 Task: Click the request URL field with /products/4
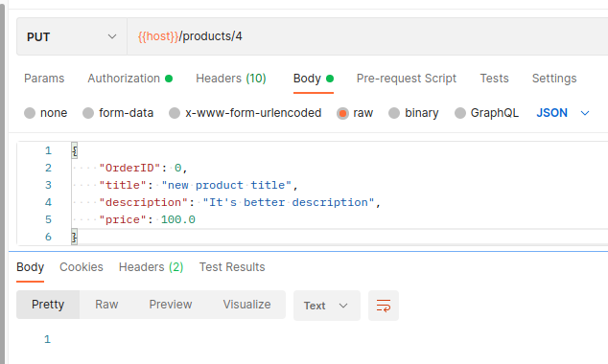pyautogui.click(x=367, y=36)
